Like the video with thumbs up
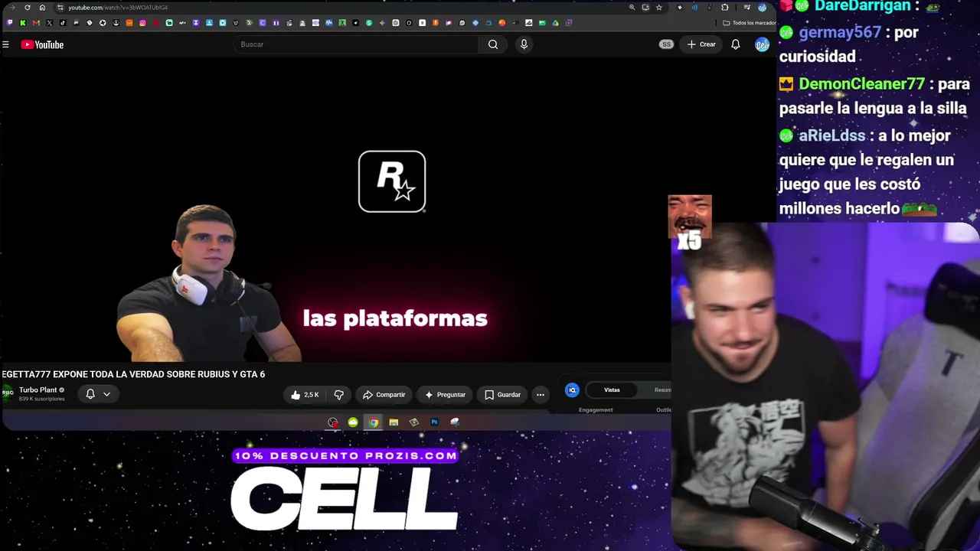Viewport: 980px width, 551px height. pos(305,395)
